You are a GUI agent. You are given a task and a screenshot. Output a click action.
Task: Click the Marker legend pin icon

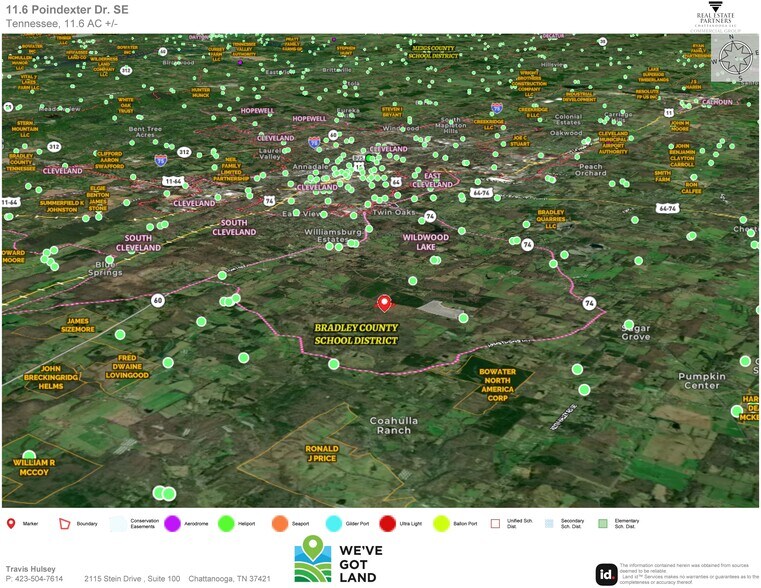click(11, 523)
